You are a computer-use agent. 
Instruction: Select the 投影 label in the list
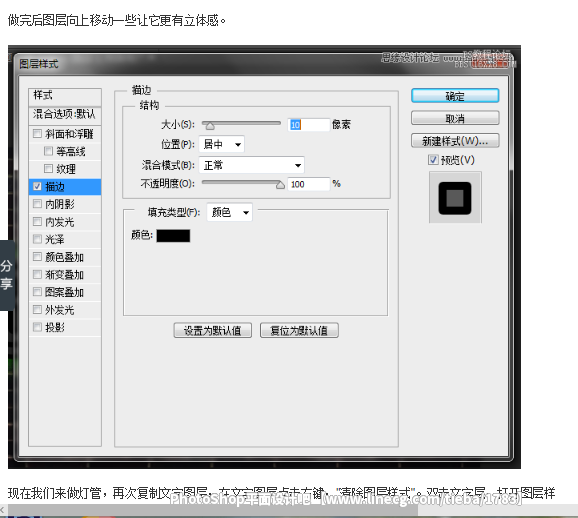click(55, 327)
